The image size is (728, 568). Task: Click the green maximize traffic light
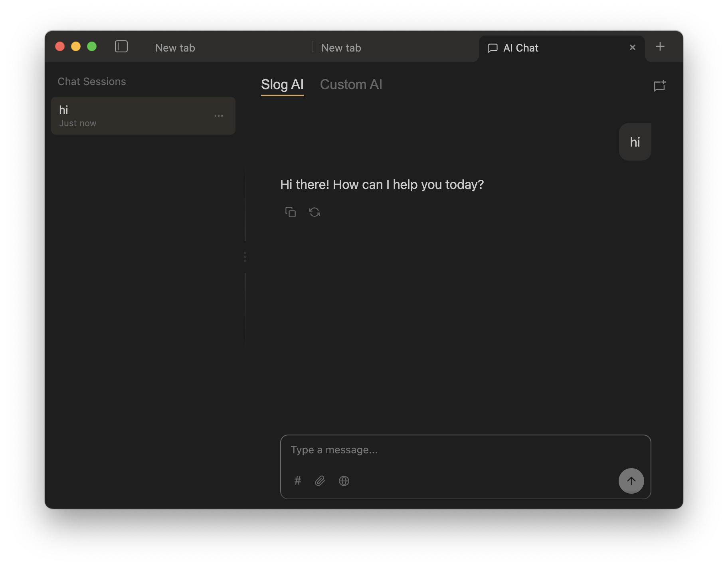[92, 46]
